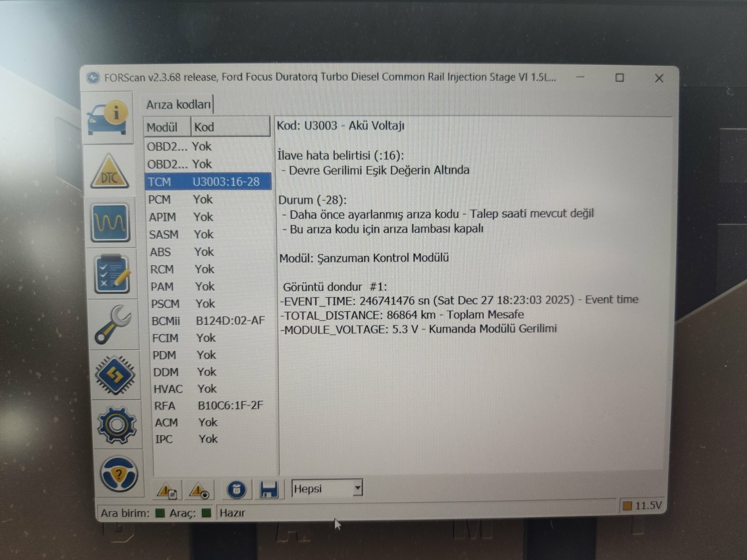747x560 pixels.
Task: Open the DTC fault codes section
Action: pyautogui.click(x=109, y=172)
